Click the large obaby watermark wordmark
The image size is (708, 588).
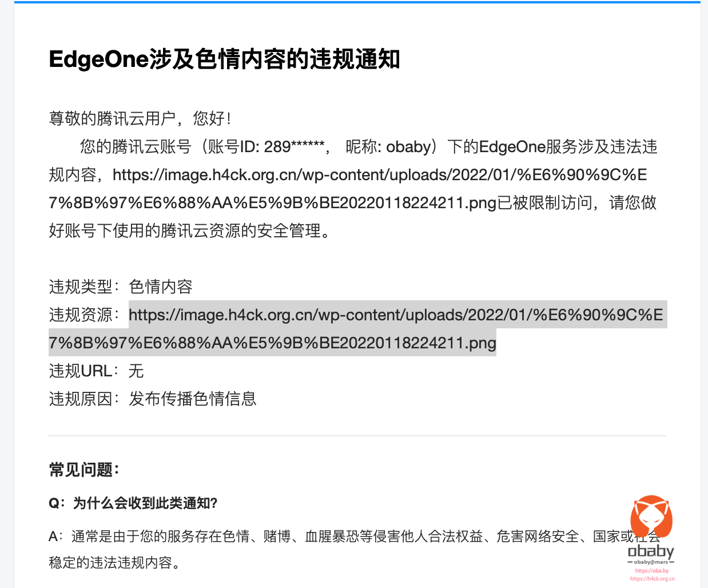(x=651, y=551)
